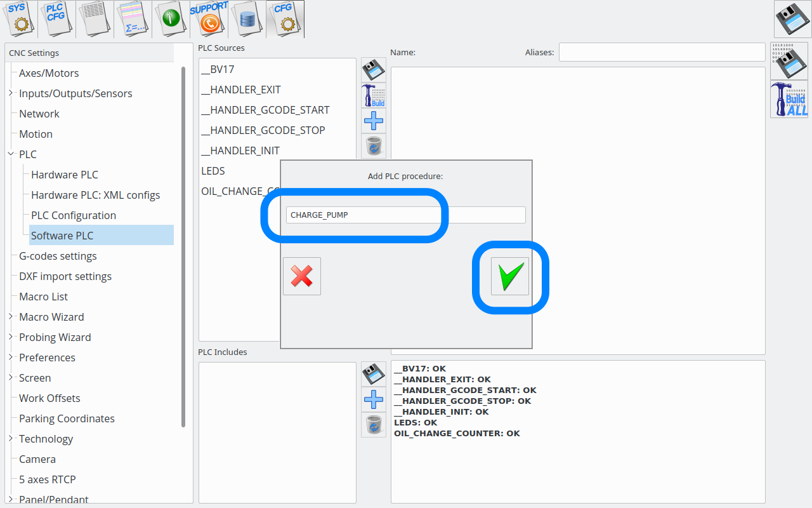Image resolution: width=812 pixels, height=508 pixels.
Task: Click the blue plus in PLC Sources
Action: (x=374, y=120)
